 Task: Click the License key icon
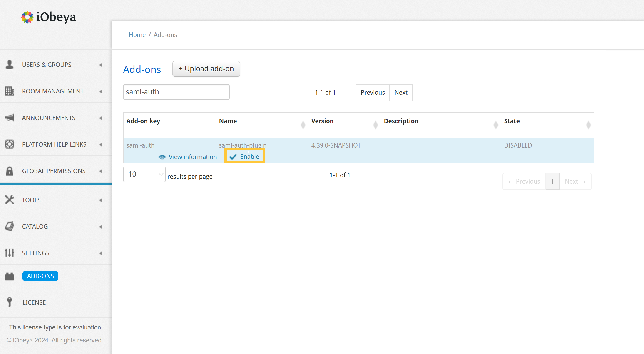[x=10, y=302]
